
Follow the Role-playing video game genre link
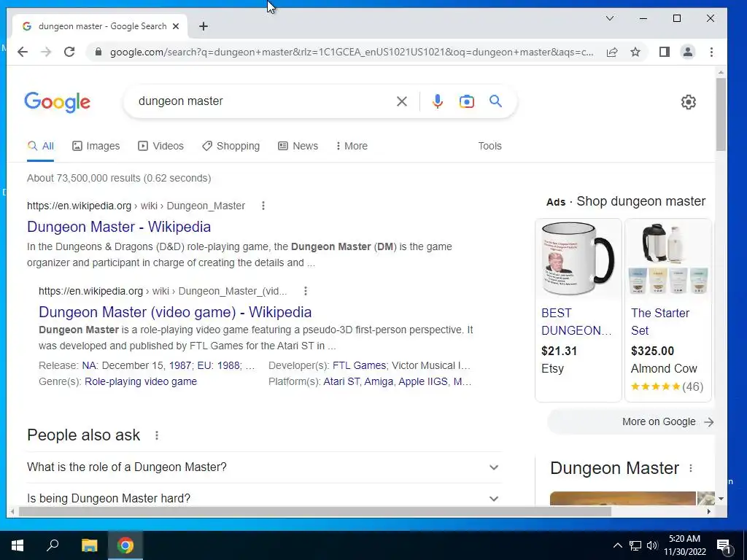pos(141,381)
